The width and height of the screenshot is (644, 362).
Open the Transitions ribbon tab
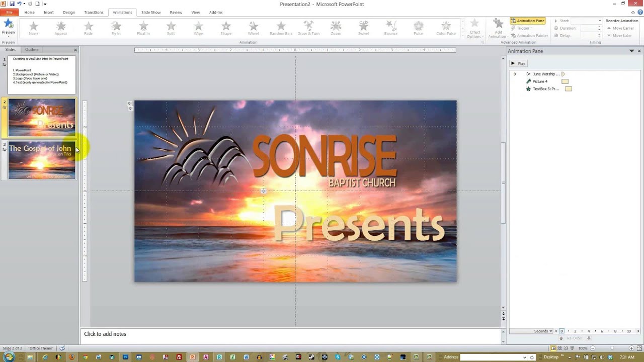click(94, 12)
